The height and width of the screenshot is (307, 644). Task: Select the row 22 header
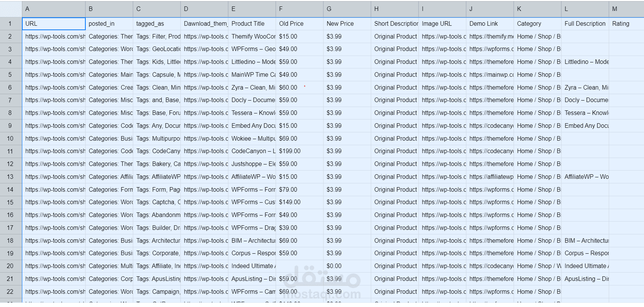pos(11,291)
